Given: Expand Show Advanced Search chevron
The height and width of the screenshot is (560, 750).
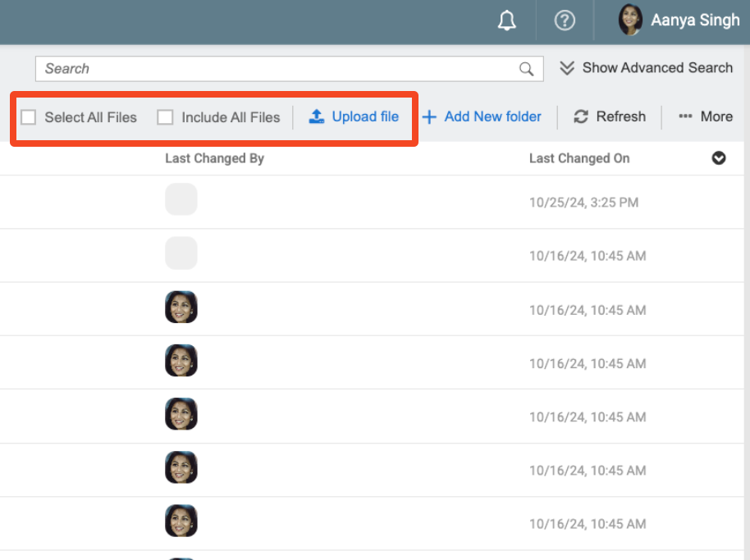Looking at the screenshot, I should [567, 68].
